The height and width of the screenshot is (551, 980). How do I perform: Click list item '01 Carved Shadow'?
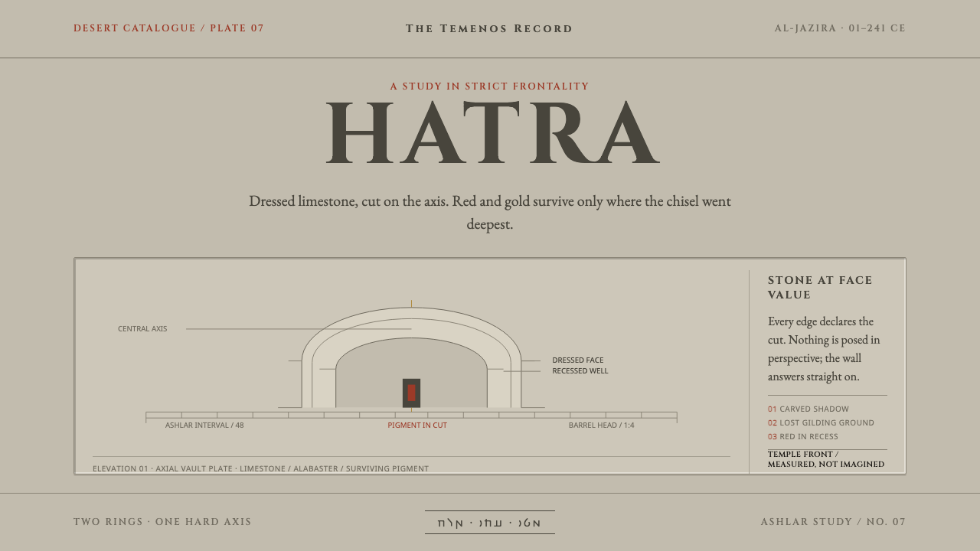(x=808, y=409)
